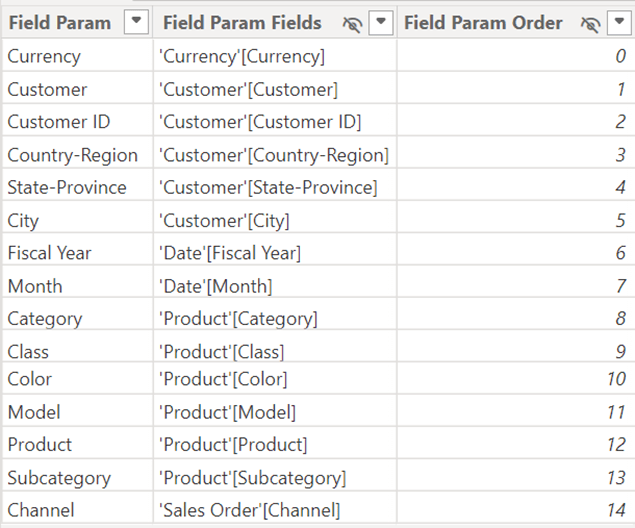Open the Field Param Order filter dropdown

pyautogui.click(x=618, y=23)
